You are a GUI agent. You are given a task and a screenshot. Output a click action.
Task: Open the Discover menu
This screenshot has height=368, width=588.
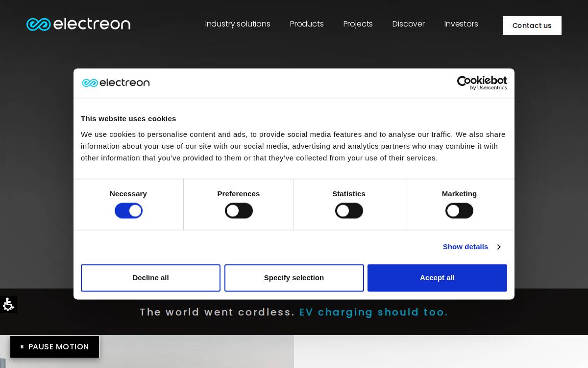pos(408,24)
